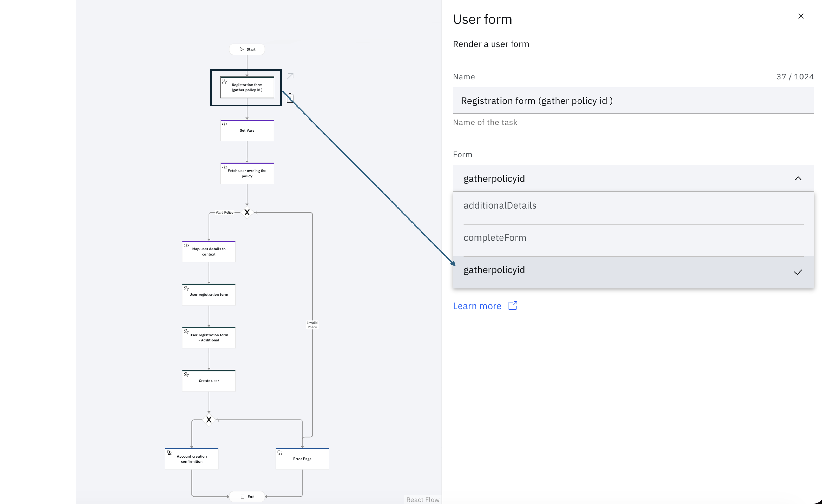
Task: Click the user icon on Create user node
Action: (x=186, y=375)
